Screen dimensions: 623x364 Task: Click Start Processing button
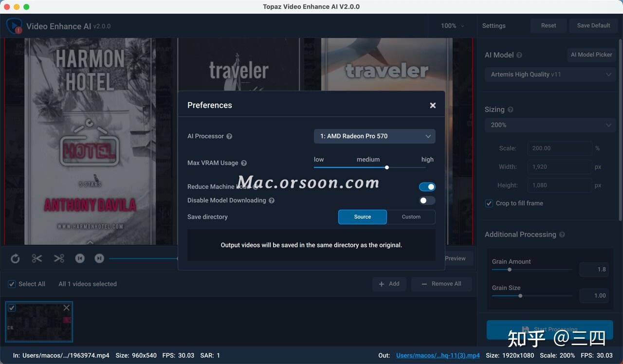(550, 329)
